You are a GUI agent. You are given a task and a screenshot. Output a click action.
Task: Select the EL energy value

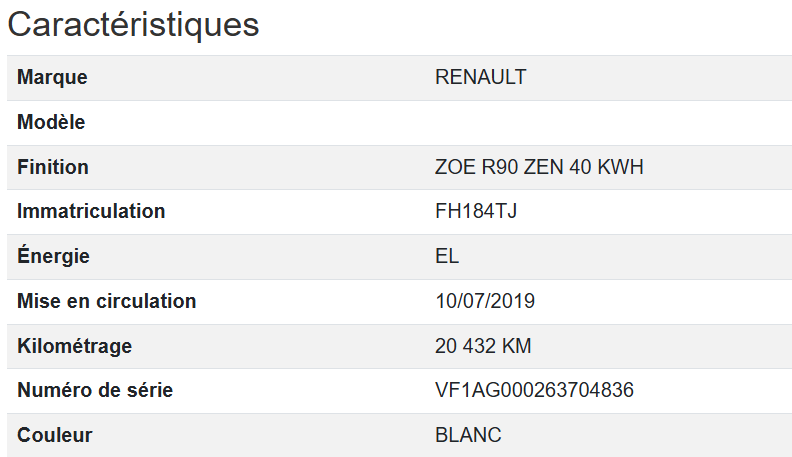tap(447, 257)
